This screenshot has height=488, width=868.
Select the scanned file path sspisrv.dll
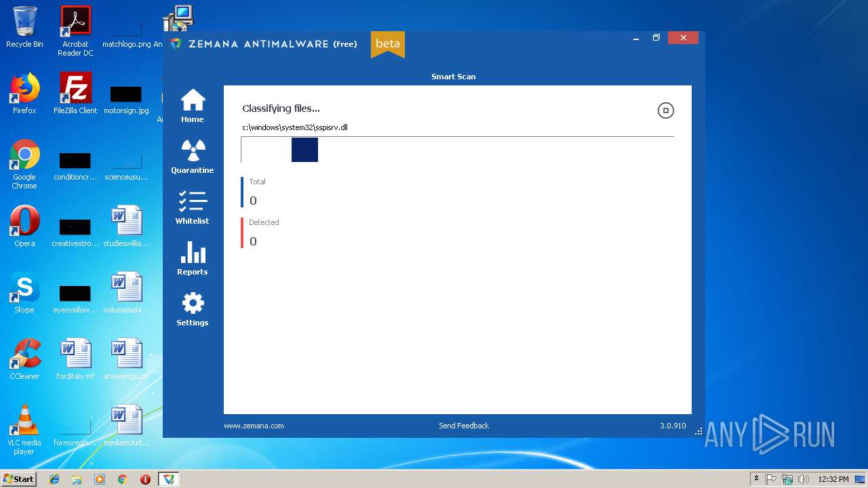(295, 127)
